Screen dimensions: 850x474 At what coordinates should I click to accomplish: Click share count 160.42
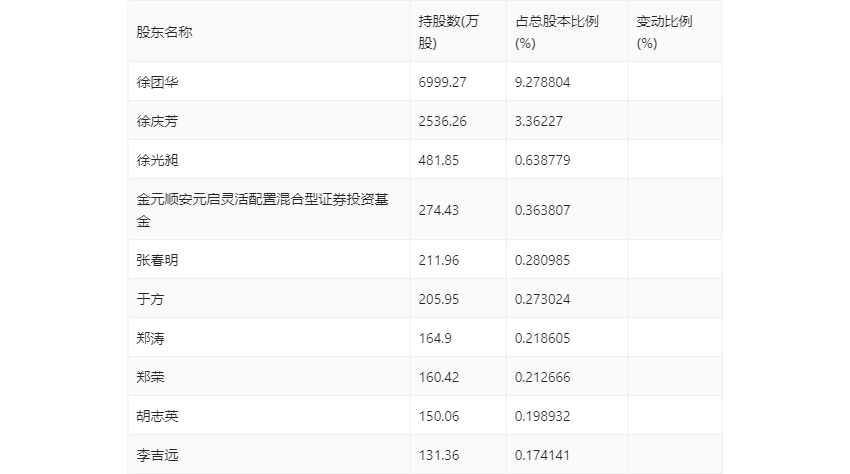point(439,377)
